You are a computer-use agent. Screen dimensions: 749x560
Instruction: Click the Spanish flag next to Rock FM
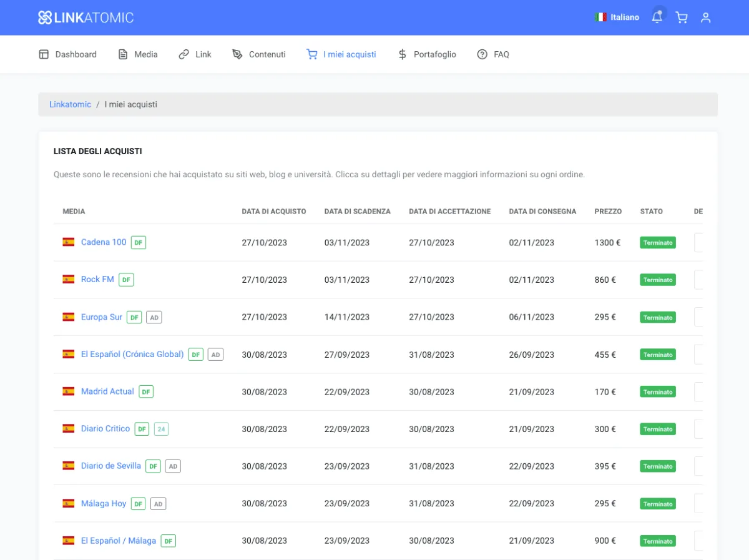click(69, 280)
